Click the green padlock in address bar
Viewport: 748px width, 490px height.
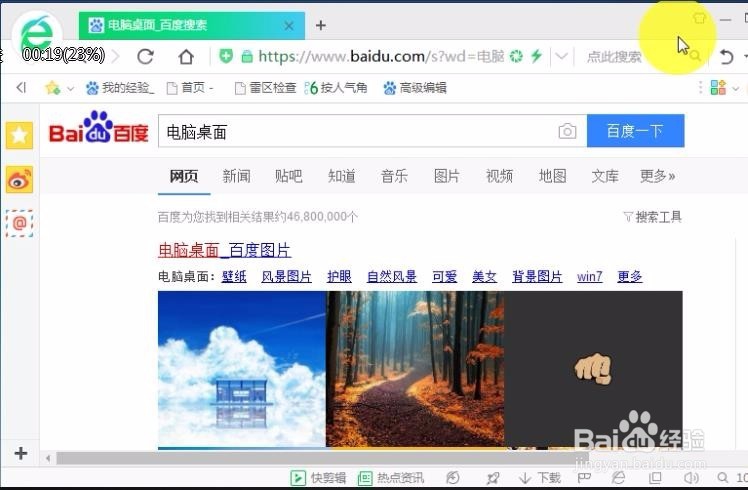pyautogui.click(x=247, y=57)
